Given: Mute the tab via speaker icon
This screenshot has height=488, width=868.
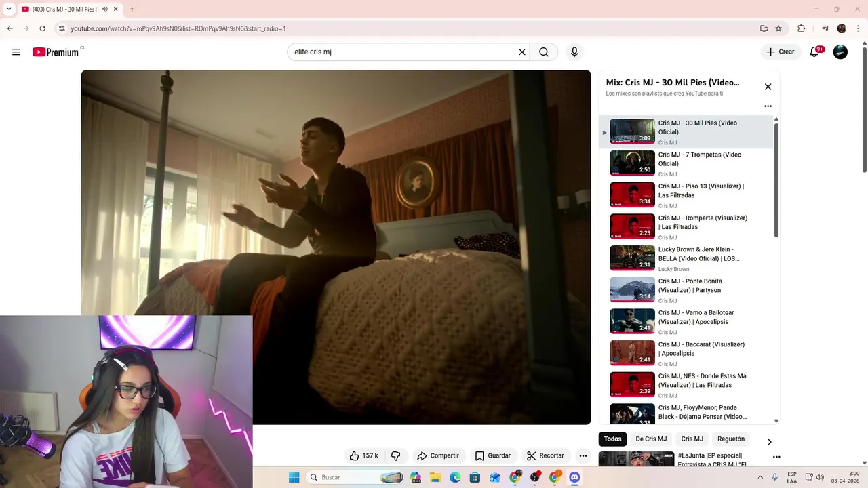Looking at the screenshot, I should pos(104,9).
